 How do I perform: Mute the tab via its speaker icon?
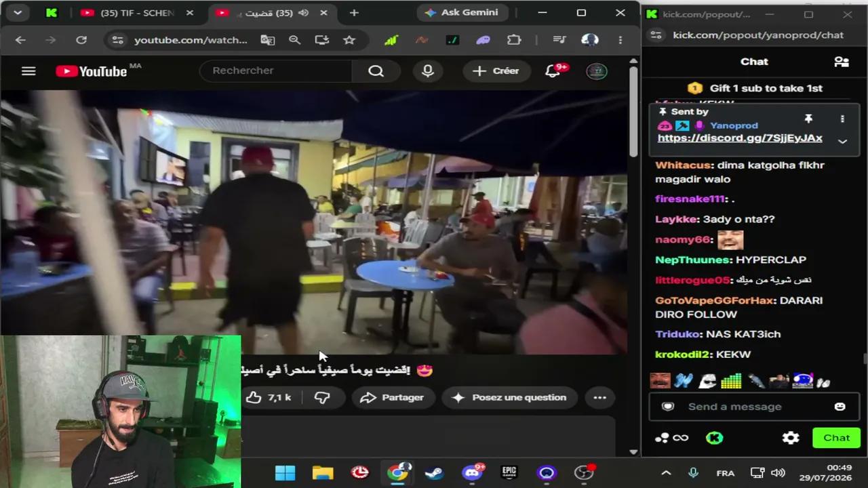[x=303, y=13]
